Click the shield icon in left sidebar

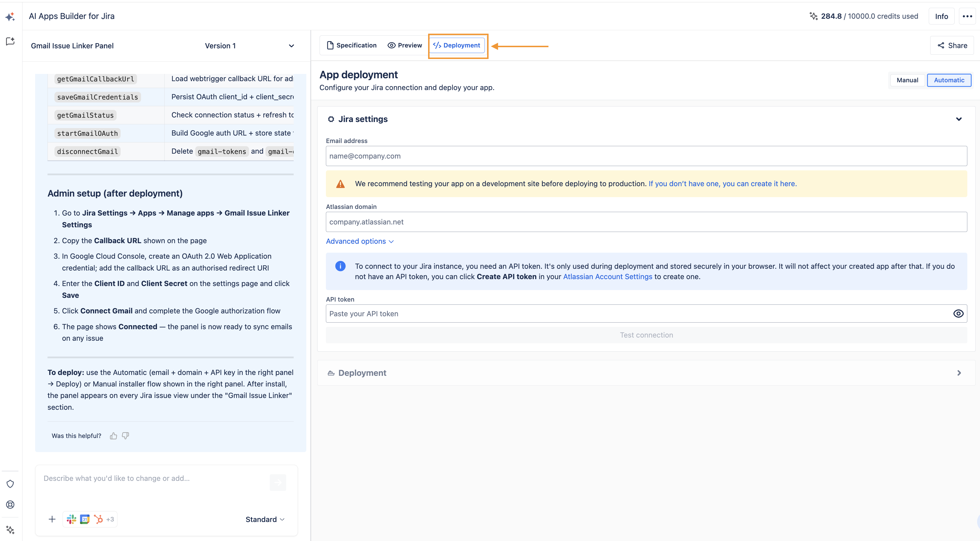point(10,484)
